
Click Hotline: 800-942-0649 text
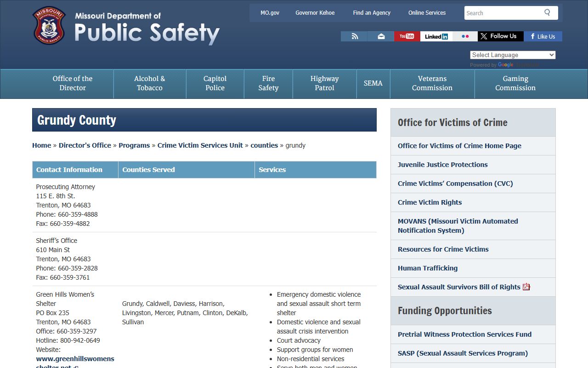68,340
